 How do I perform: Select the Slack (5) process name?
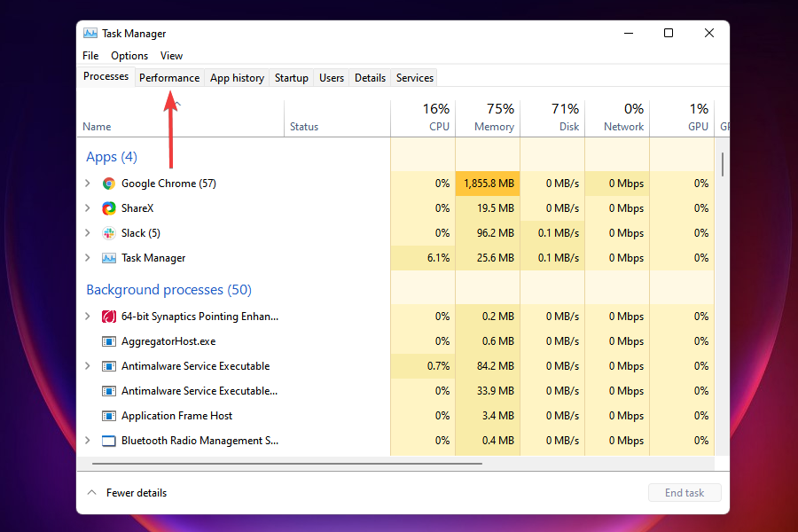140,233
